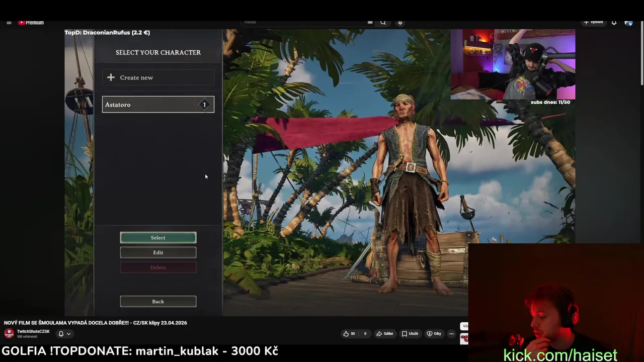Open the account avatar menu
This screenshot has height=362, width=644.
628,23
